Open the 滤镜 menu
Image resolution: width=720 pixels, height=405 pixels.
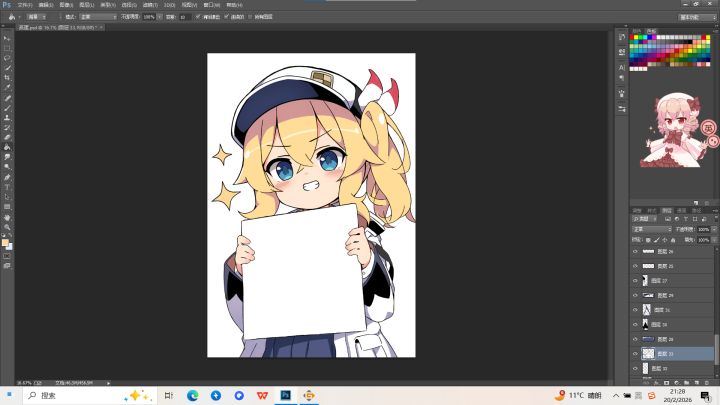(x=150, y=5)
